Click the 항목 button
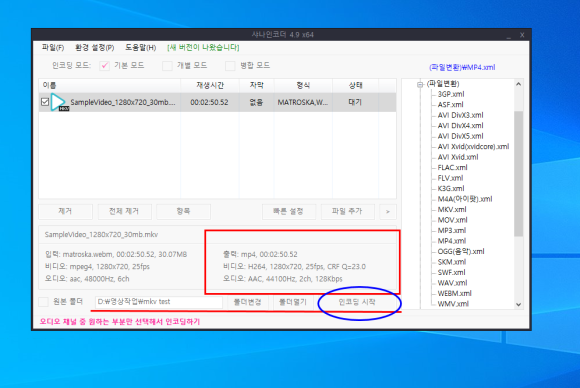The height and width of the screenshot is (388, 580). 183,211
